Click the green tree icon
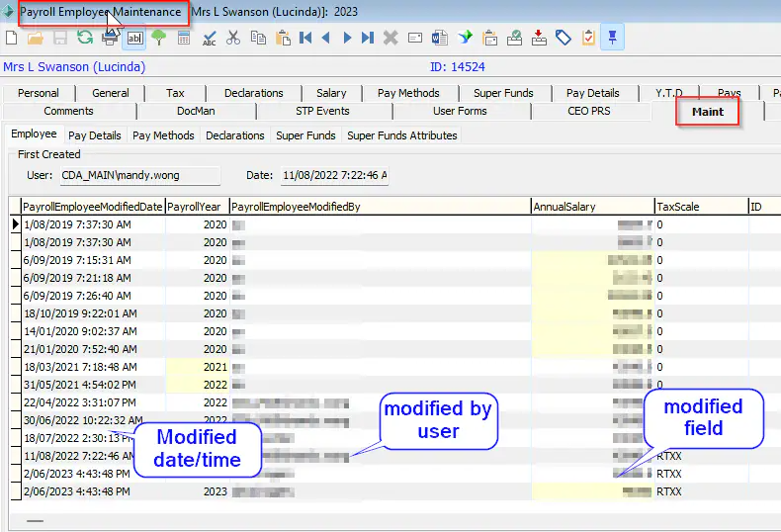 pyautogui.click(x=158, y=38)
